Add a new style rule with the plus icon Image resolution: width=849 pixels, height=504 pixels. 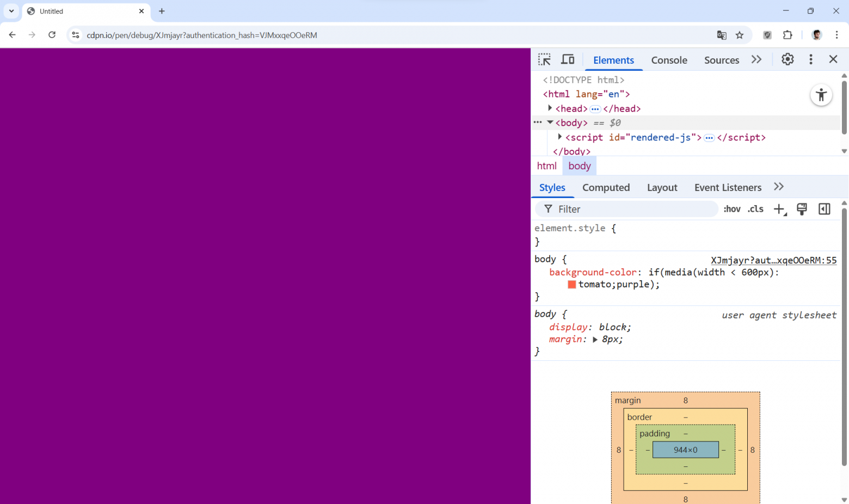click(779, 208)
